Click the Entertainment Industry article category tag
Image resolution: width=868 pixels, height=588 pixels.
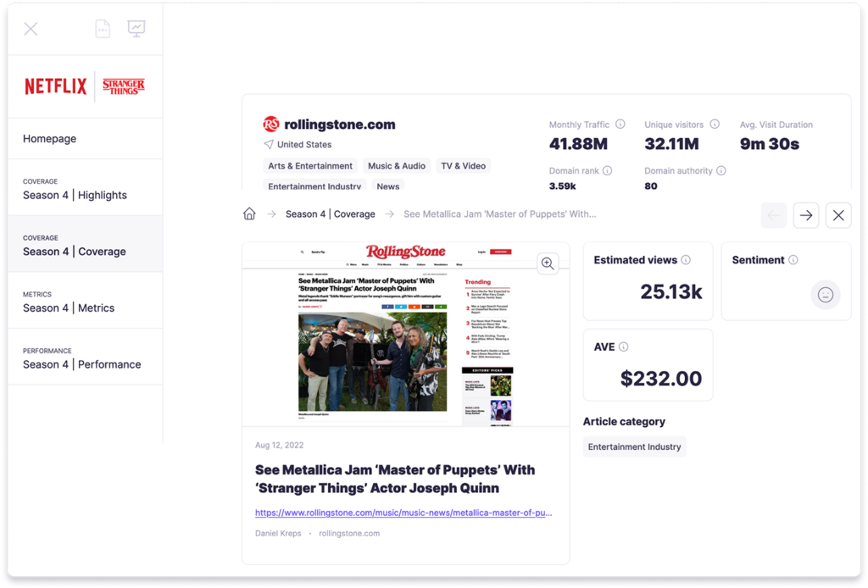(x=634, y=447)
